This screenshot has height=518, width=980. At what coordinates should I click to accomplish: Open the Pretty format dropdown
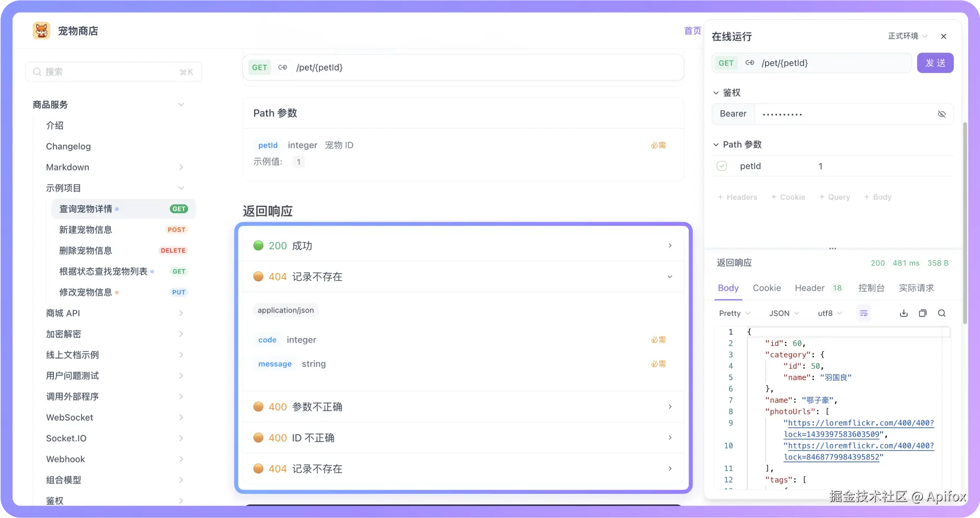[733, 313]
